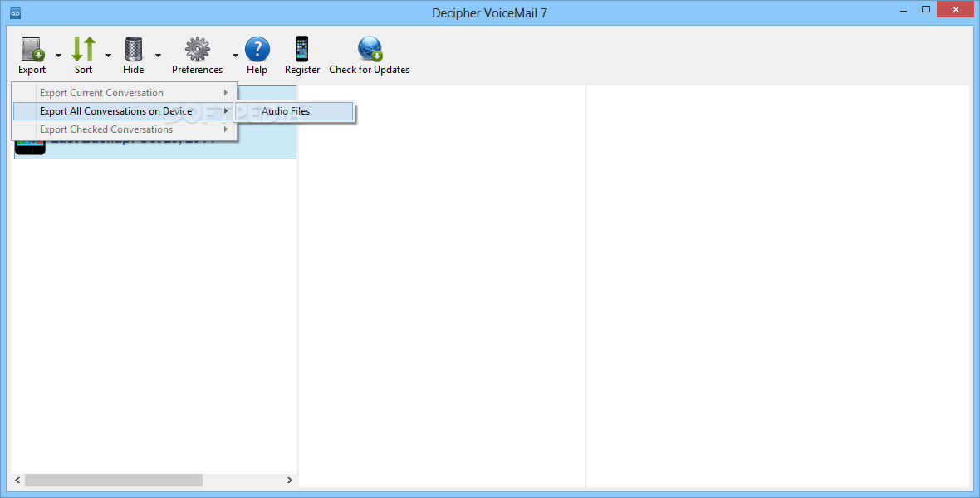The image size is (980, 498).
Task: Open submenu arrow of Export Current Conversation
Action: point(226,92)
